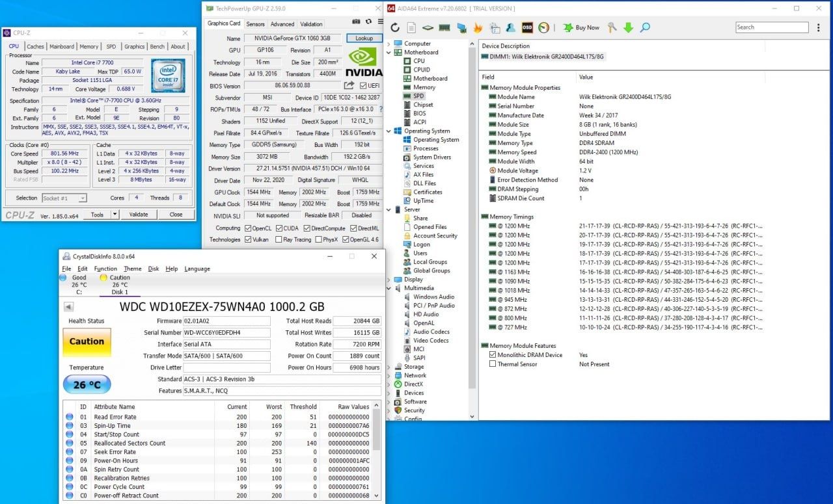Open the Bench tab in CPU-Z
This screenshot has width=833, height=504.
tap(157, 46)
